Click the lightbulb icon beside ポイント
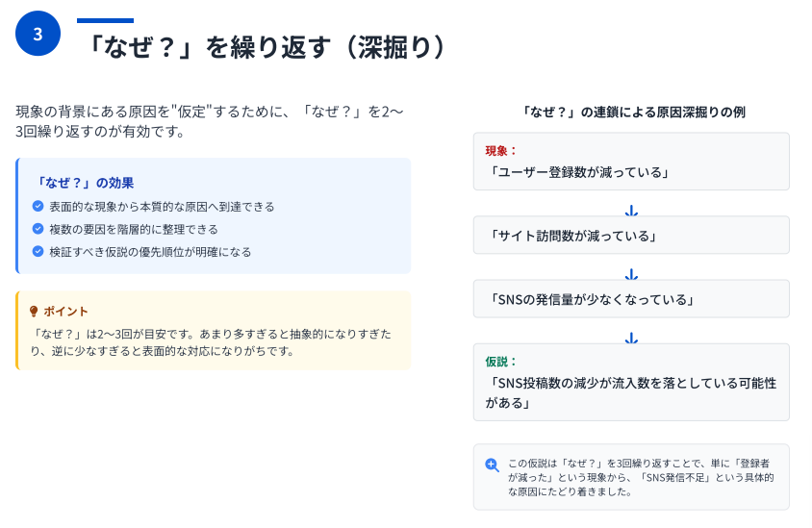812x528 pixels. (x=34, y=311)
